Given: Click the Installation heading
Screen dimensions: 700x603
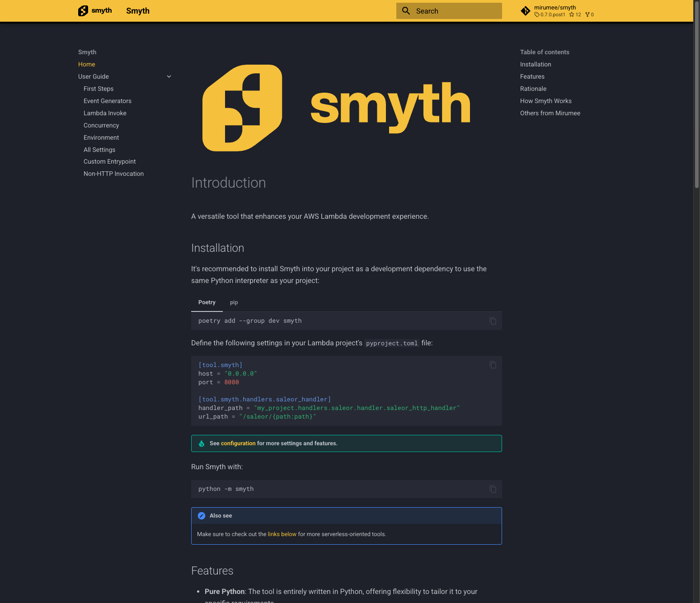Looking at the screenshot, I should [x=218, y=248].
